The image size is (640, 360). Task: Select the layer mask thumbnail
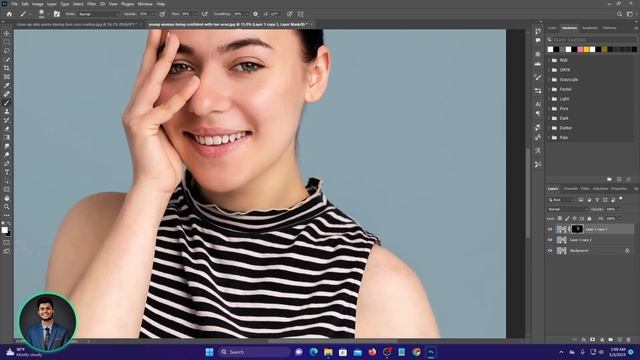(578, 229)
